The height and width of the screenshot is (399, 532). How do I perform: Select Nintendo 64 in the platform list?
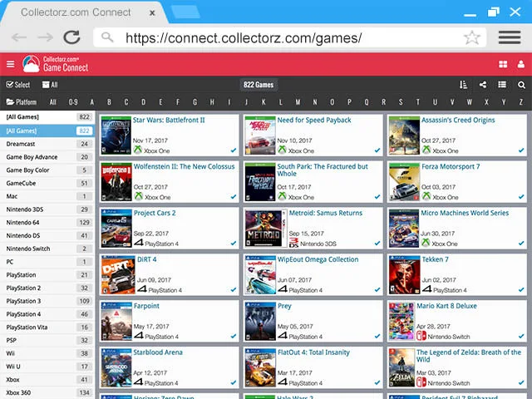pos(47,223)
